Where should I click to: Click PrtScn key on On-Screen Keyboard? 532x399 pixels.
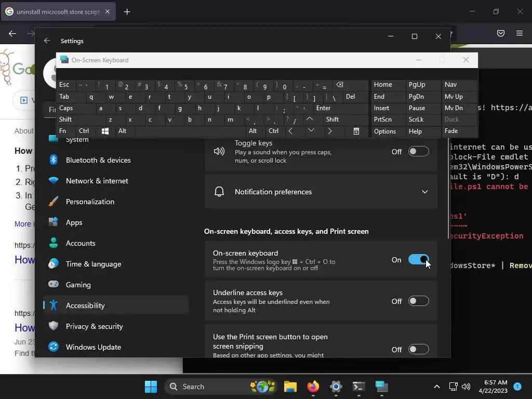(388, 119)
